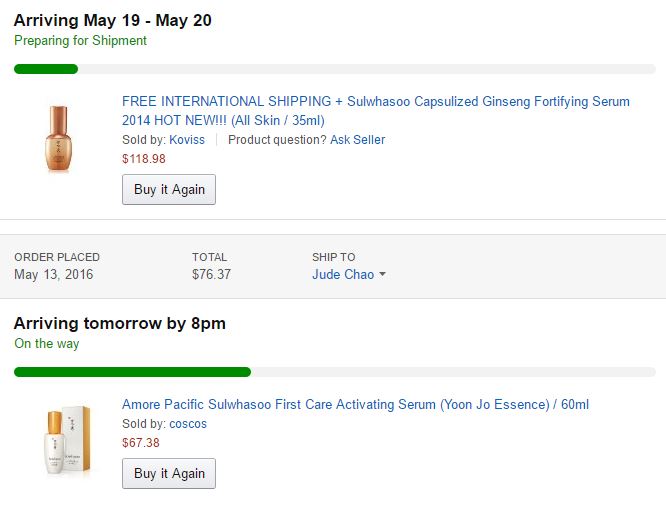Click the $118.98 price

point(144,159)
